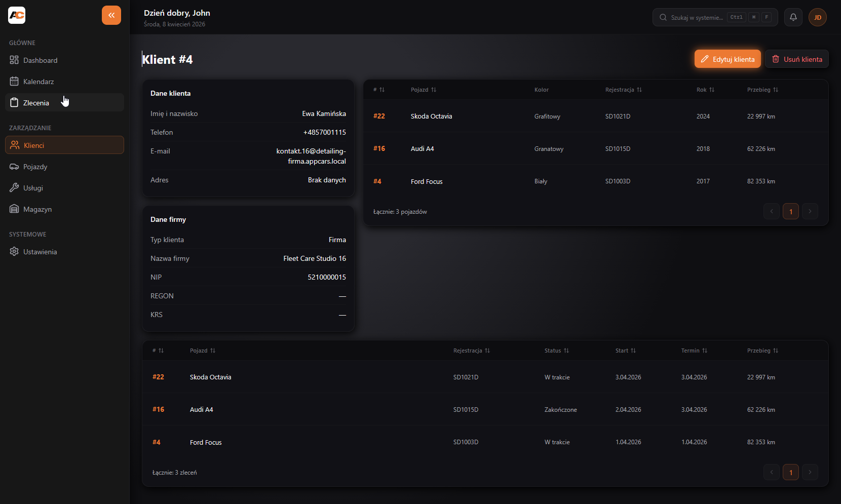This screenshot has height=504, width=841.
Task: Click the AC app logo
Action: click(x=17, y=15)
